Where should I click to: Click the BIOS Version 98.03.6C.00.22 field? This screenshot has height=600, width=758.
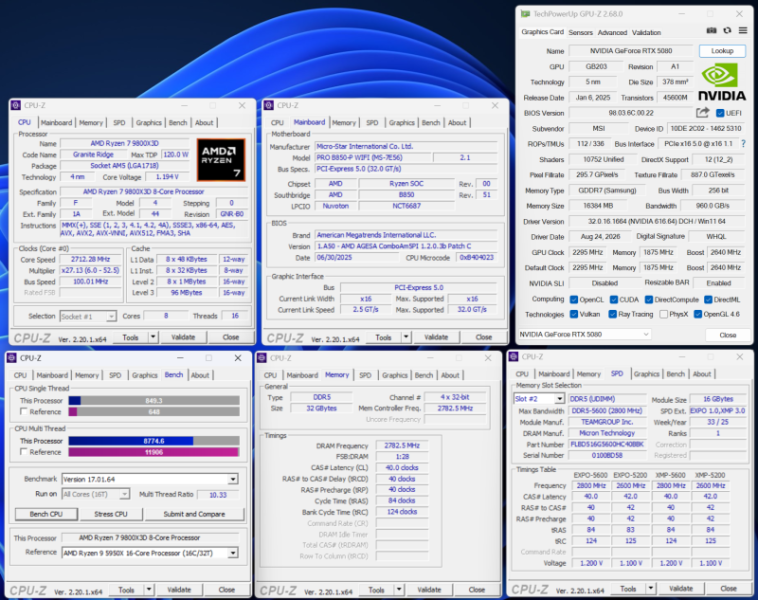pos(631,113)
